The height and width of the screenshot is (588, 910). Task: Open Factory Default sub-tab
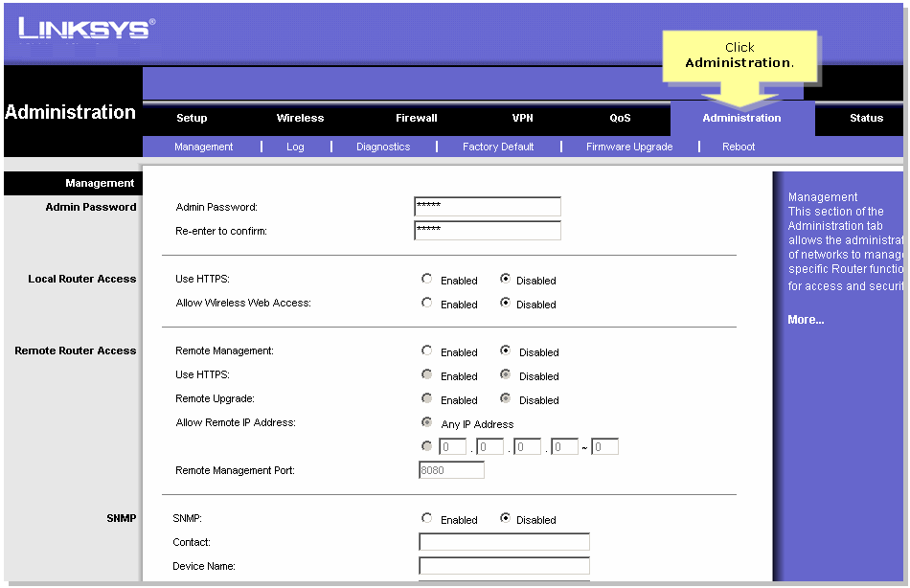click(498, 147)
